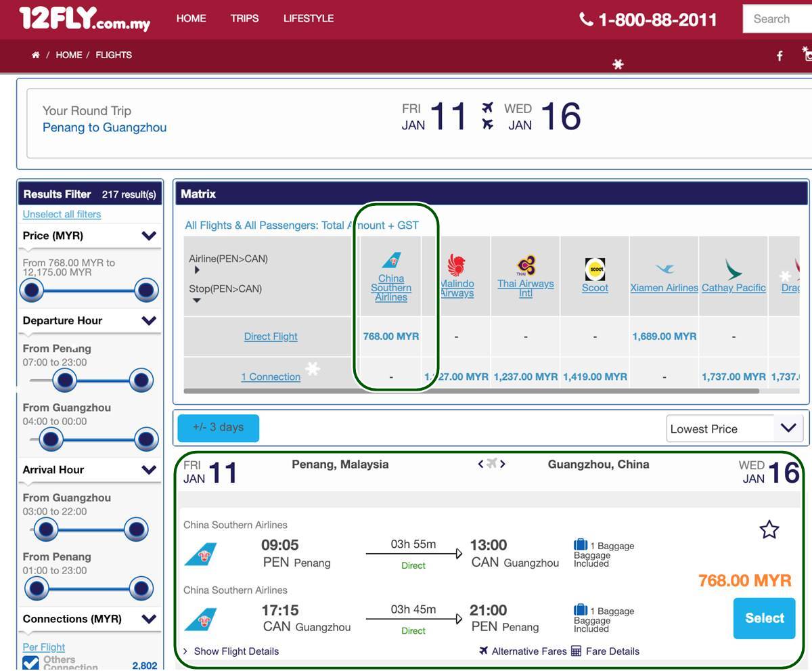Click the triangle under Airline(PEN>CAN)

[x=197, y=270]
